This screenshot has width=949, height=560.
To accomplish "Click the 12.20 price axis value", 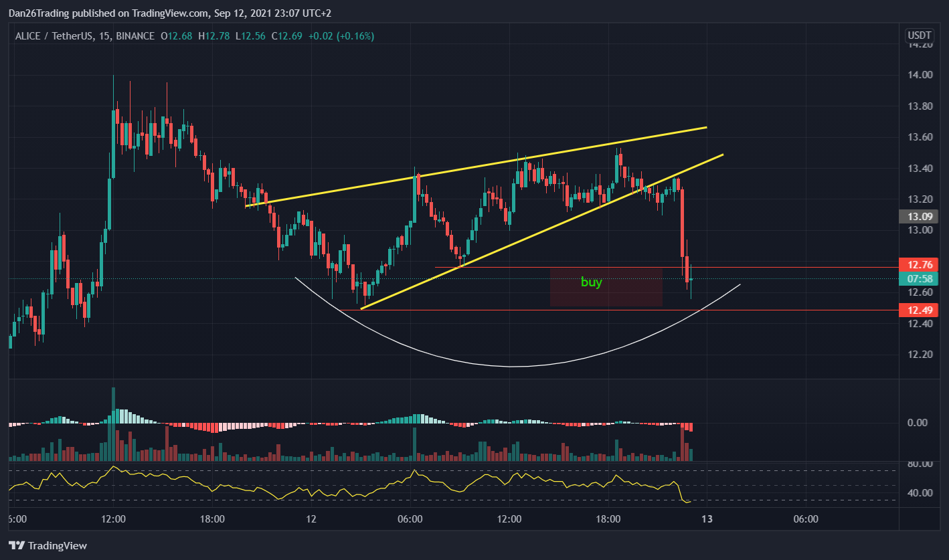I will click(x=920, y=355).
